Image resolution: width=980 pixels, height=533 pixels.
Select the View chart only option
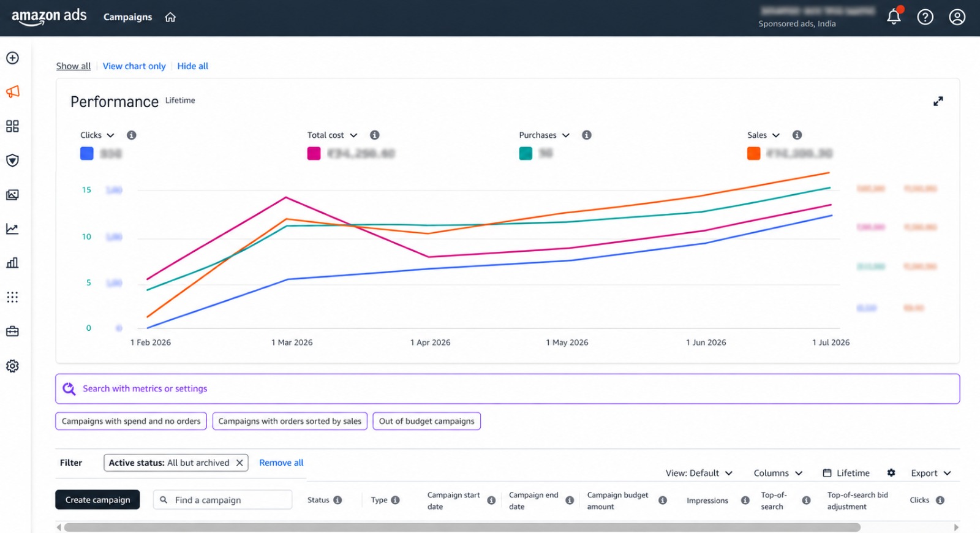tap(134, 66)
